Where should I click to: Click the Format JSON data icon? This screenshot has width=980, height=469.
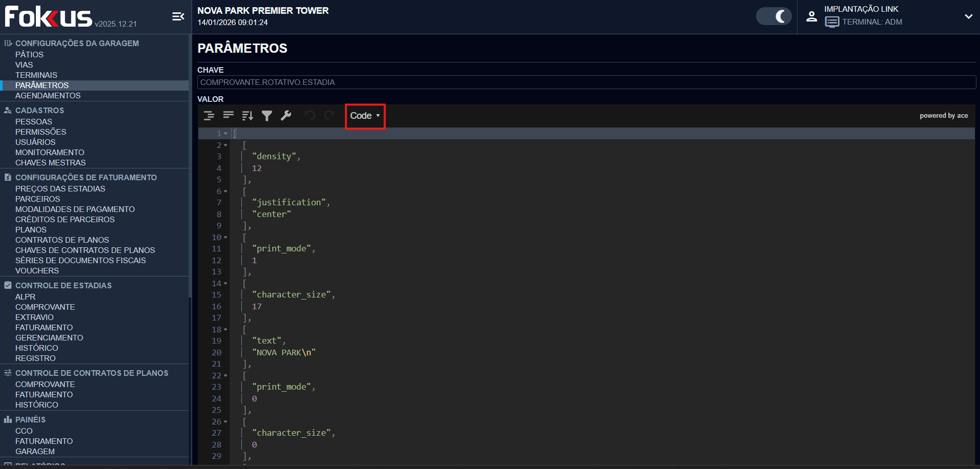pyautogui.click(x=209, y=116)
